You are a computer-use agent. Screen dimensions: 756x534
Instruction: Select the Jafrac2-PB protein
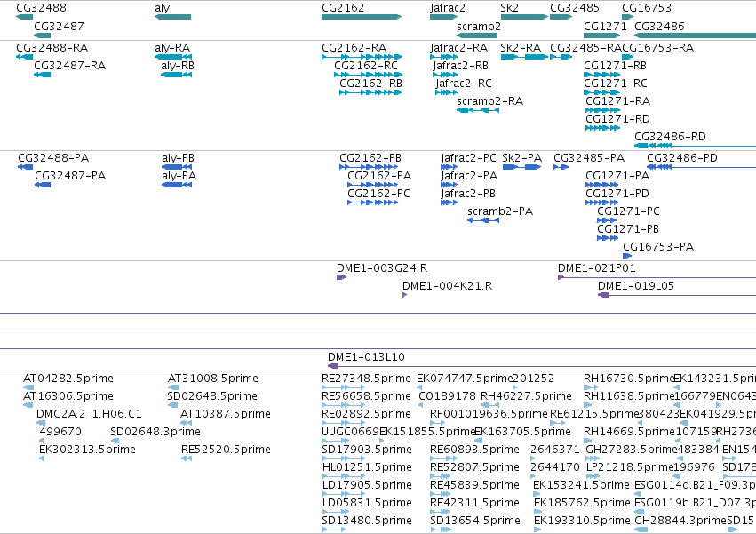coord(449,203)
